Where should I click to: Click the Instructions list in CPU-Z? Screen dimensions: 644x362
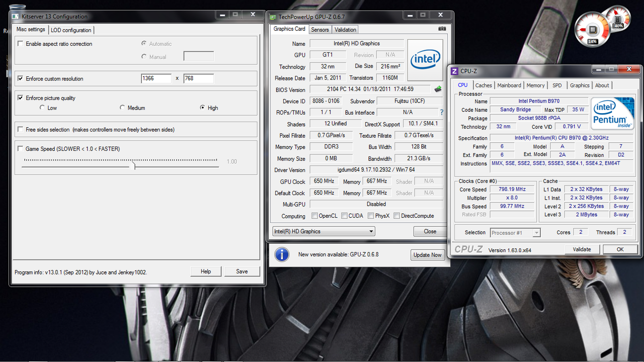click(560, 165)
